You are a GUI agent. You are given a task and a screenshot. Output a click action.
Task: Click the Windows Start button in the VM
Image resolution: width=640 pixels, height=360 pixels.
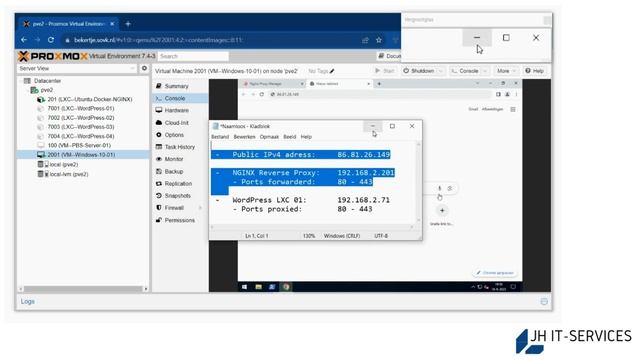click(x=244, y=287)
